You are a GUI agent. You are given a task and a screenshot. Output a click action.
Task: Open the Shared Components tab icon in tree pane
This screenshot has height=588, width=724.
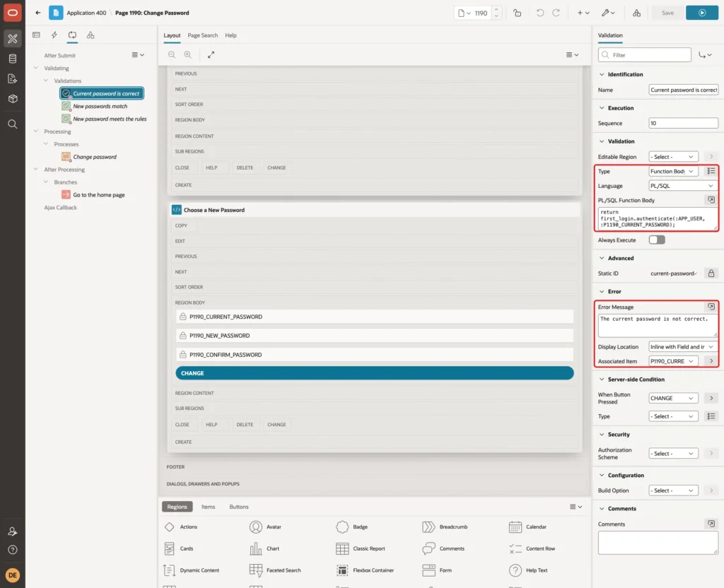coord(90,35)
